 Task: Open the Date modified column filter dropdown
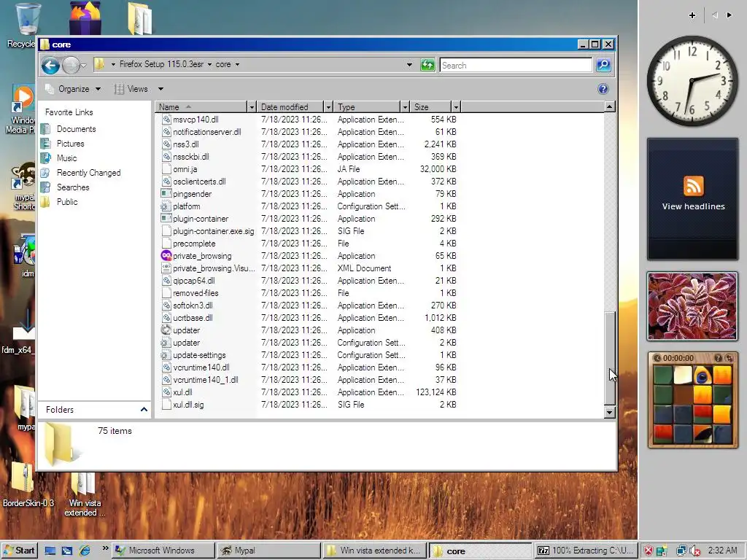tap(328, 107)
